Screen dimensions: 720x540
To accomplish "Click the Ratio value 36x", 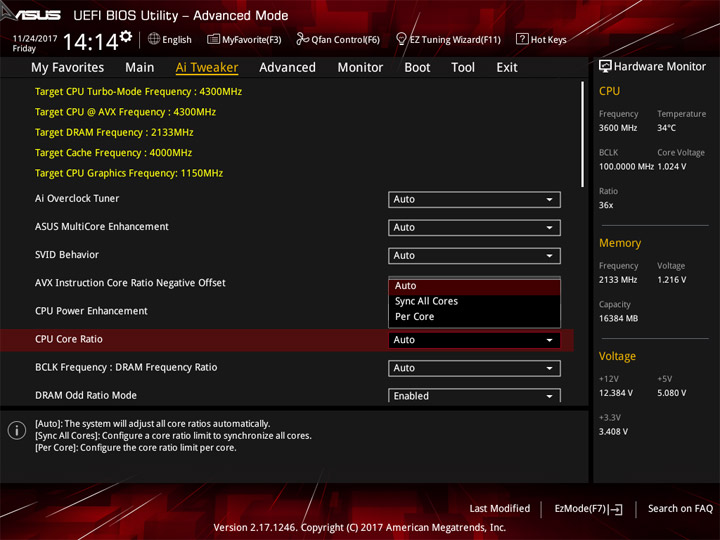I will click(606, 205).
